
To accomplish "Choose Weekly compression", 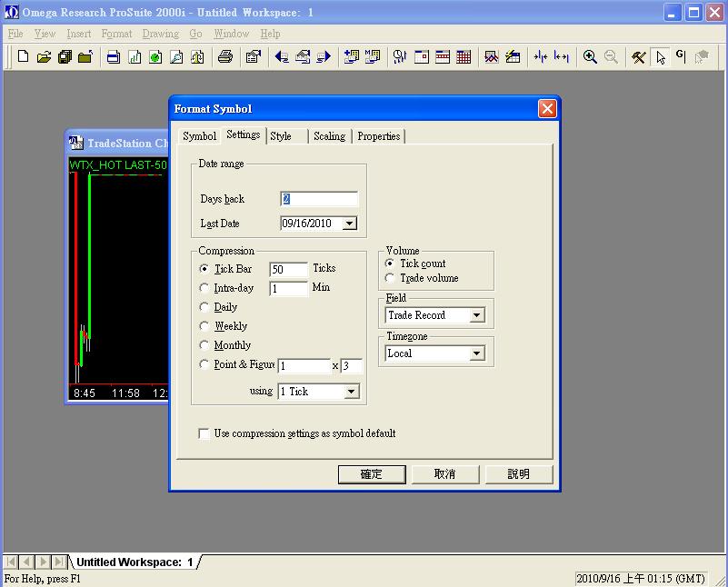I will pos(204,325).
